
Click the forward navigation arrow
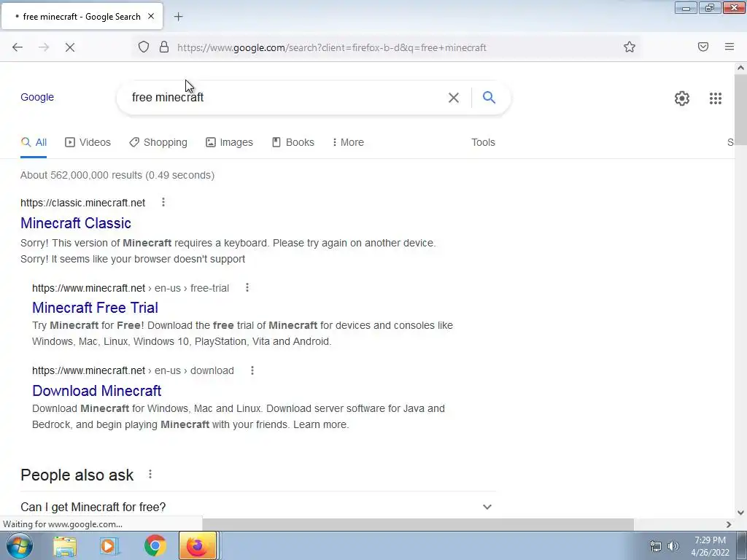click(44, 47)
